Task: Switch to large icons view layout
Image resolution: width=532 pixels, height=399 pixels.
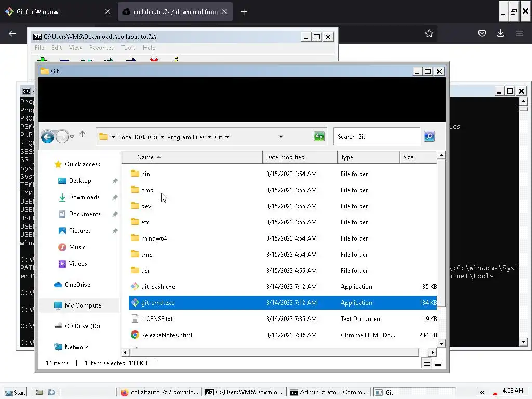Action: pos(438,363)
